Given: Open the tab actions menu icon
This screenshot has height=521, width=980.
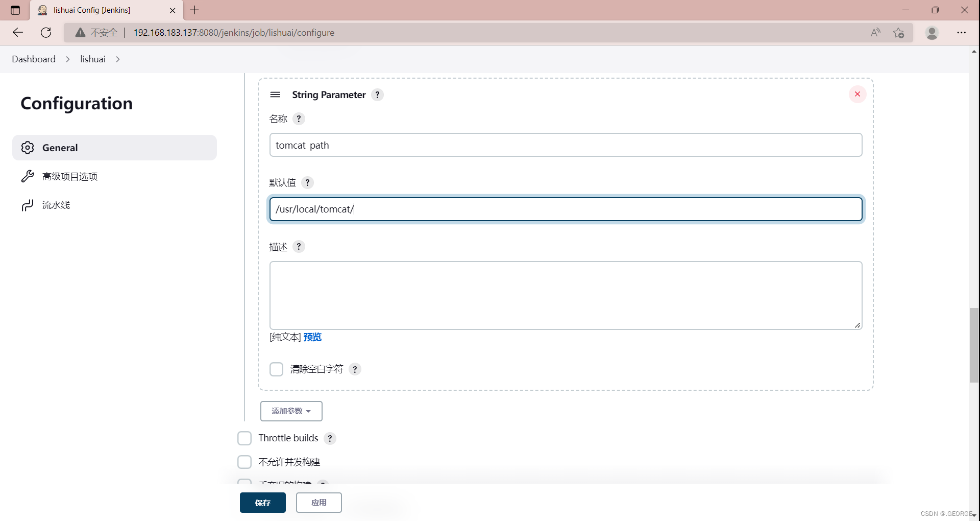Looking at the screenshot, I should (15, 10).
